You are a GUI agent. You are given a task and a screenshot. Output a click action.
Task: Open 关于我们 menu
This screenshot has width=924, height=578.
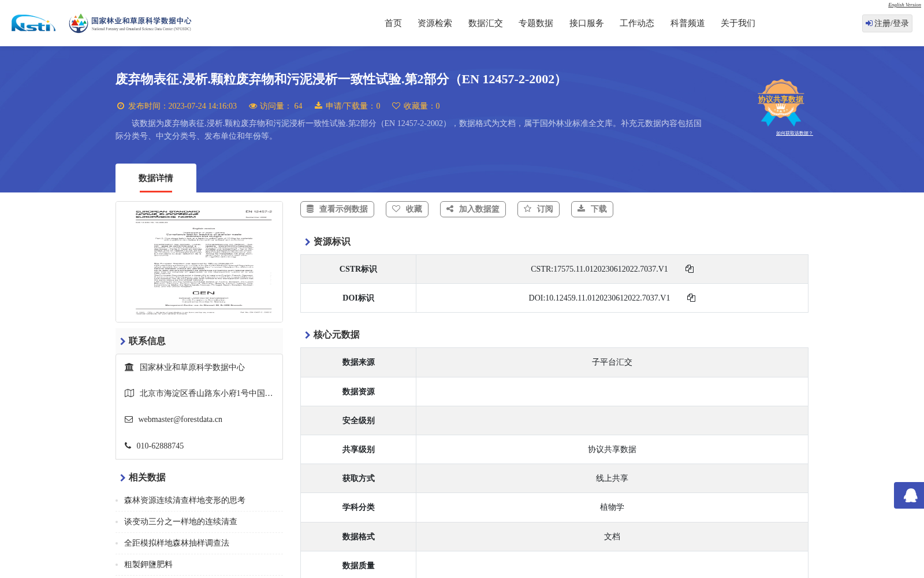click(738, 23)
